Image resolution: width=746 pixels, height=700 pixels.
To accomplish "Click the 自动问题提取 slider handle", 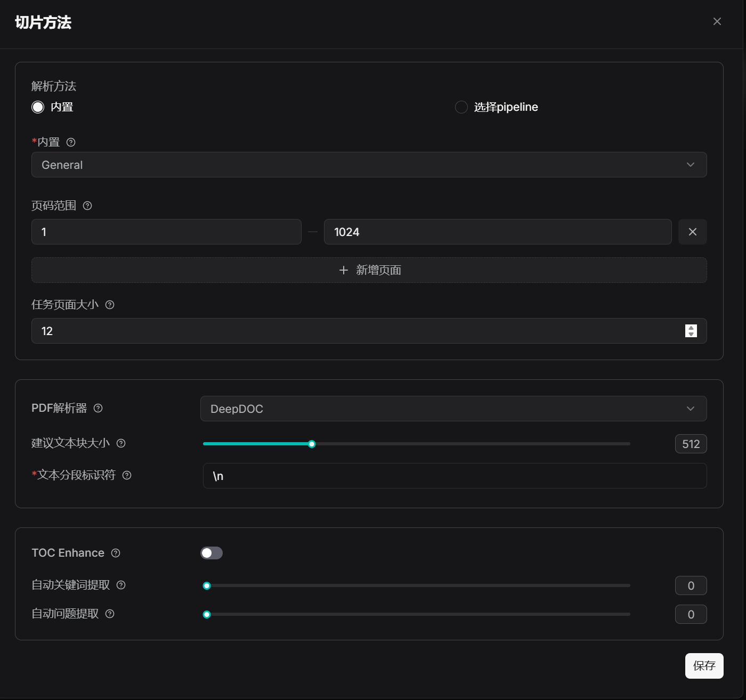I will click(x=207, y=614).
